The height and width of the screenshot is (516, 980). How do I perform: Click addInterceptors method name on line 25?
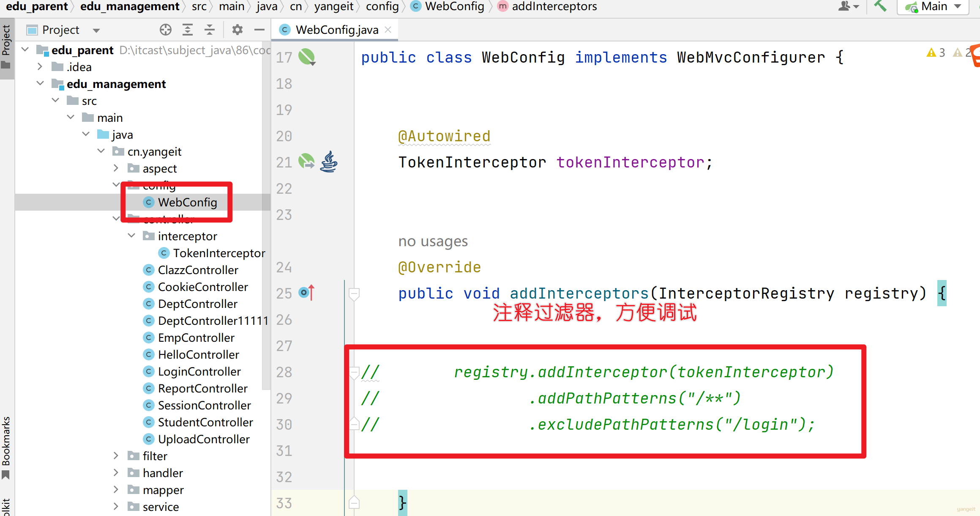pos(579,294)
